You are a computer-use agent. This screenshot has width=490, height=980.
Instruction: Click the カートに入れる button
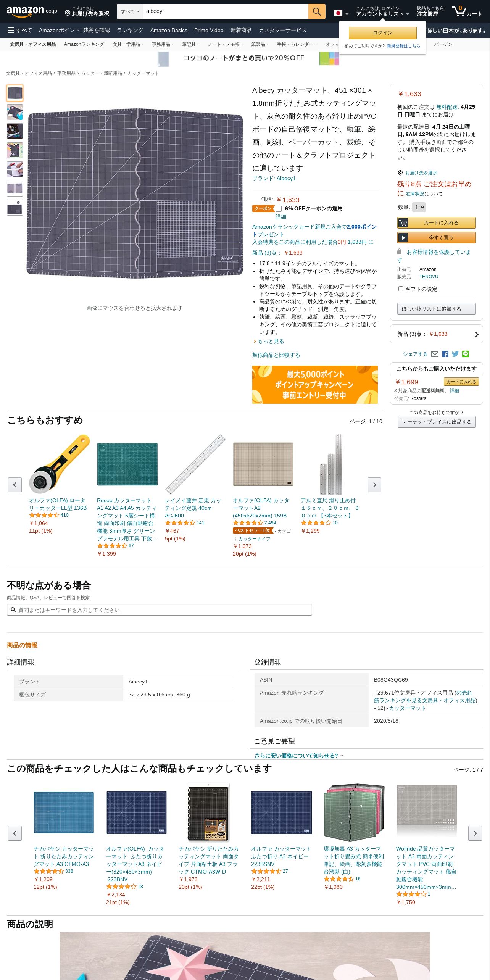[x=437, y=222]
